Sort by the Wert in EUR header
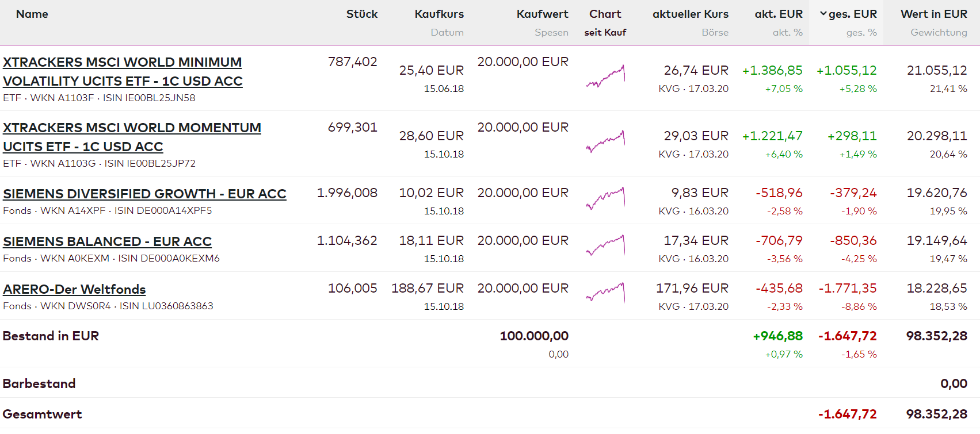This screenshot has height=434, width=980. click(x=933, y=14)
